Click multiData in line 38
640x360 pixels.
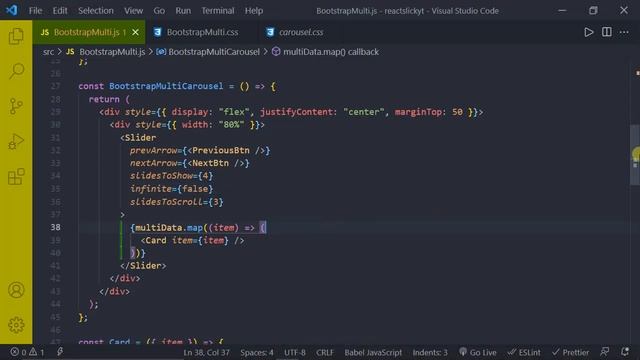(x=158, y=227)
